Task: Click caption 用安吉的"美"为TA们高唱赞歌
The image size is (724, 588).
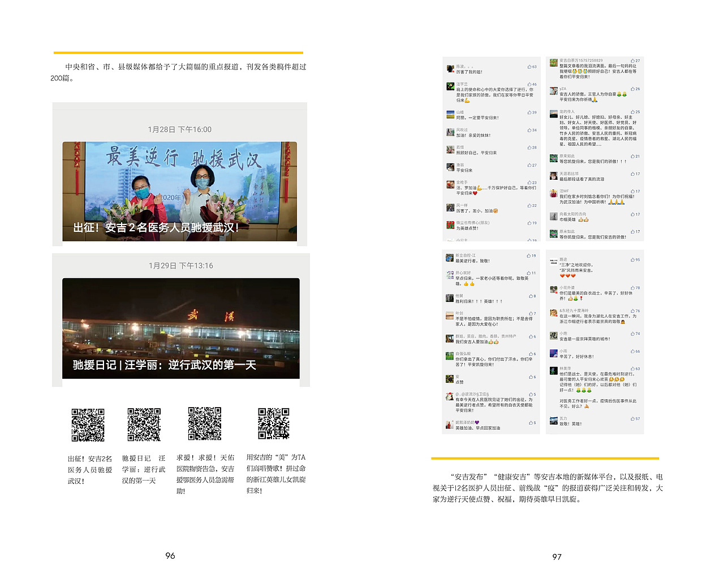Action: (276, 474)
